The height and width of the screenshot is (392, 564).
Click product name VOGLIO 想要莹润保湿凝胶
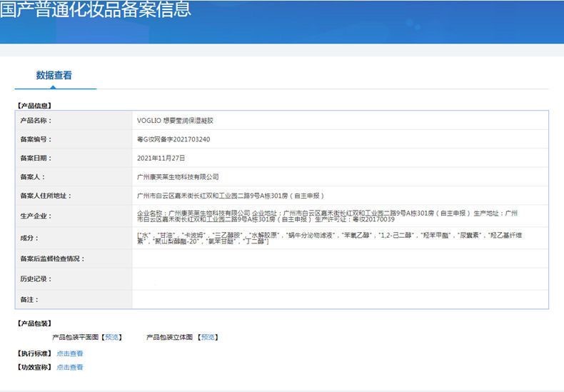[175, 121]
